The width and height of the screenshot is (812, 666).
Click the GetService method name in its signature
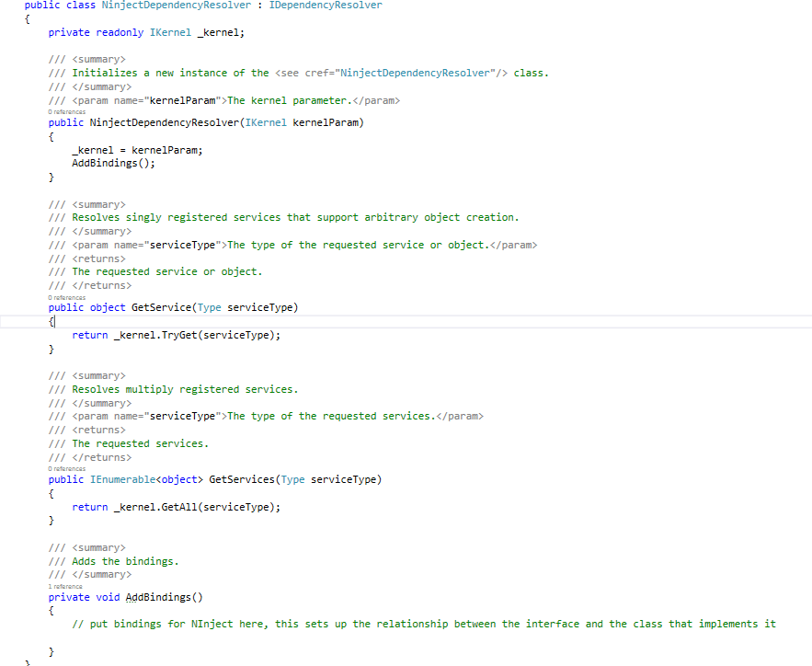coord(161,307)
